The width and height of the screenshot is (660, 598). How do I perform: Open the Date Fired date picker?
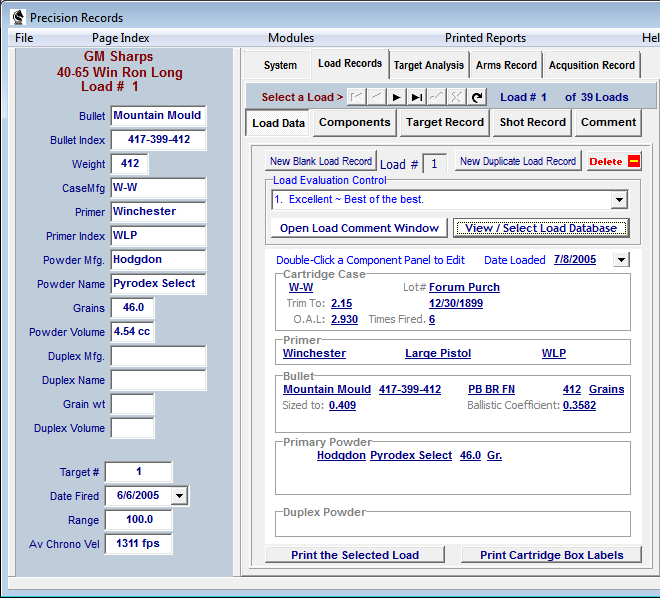point(179,496)
